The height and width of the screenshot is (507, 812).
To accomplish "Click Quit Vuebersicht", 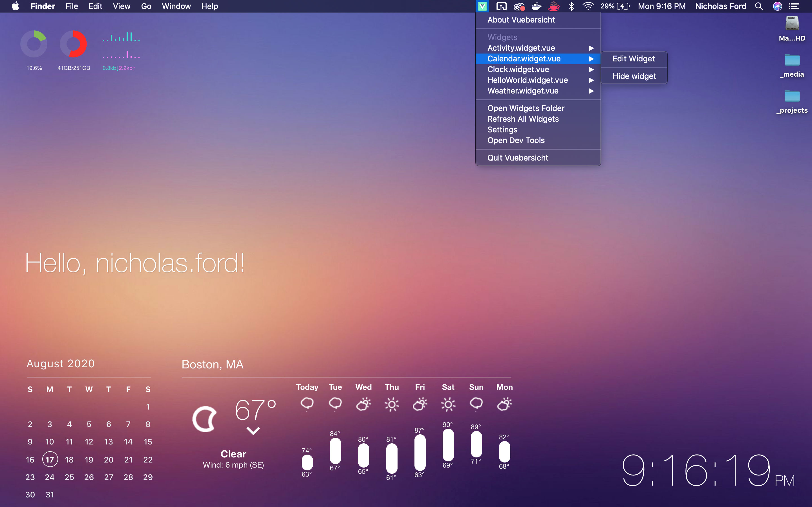I will click(x=517, y=158).
